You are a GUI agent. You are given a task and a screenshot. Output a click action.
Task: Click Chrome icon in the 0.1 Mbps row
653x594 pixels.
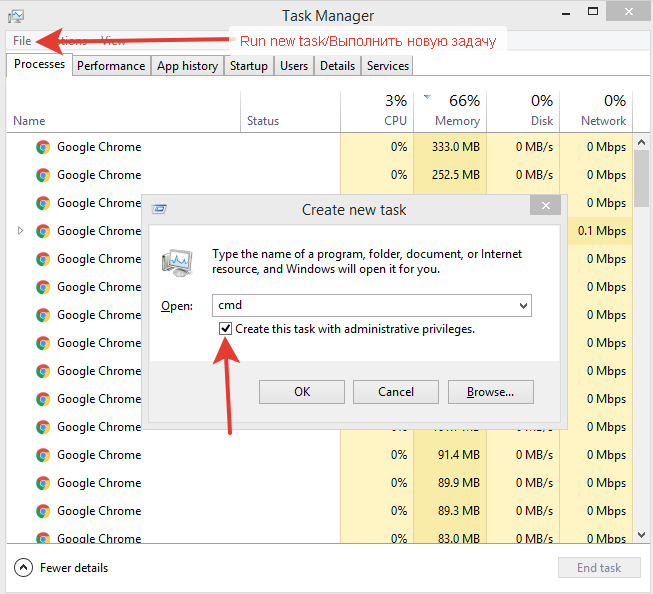coord(43,231)
